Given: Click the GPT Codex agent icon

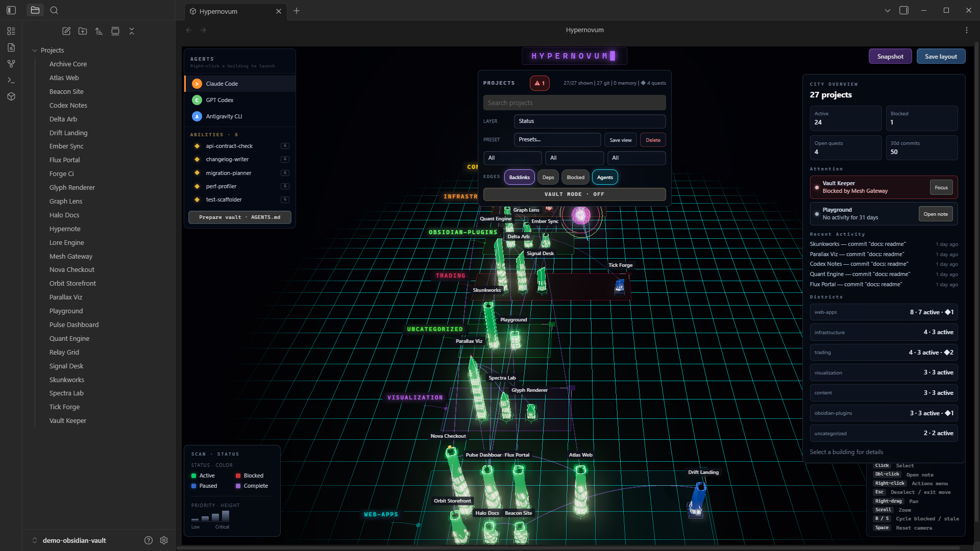Looking at the screenshot, I should tap(197, 100).
